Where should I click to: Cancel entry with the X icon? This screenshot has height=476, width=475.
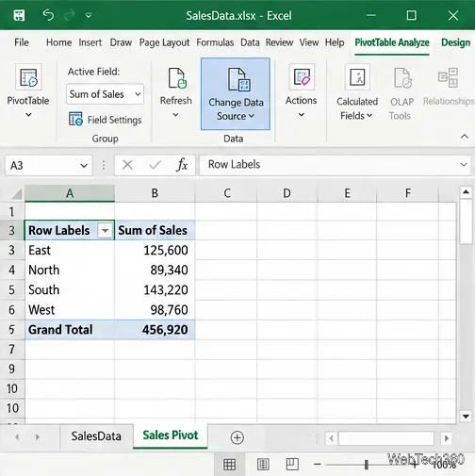(127, 165)
